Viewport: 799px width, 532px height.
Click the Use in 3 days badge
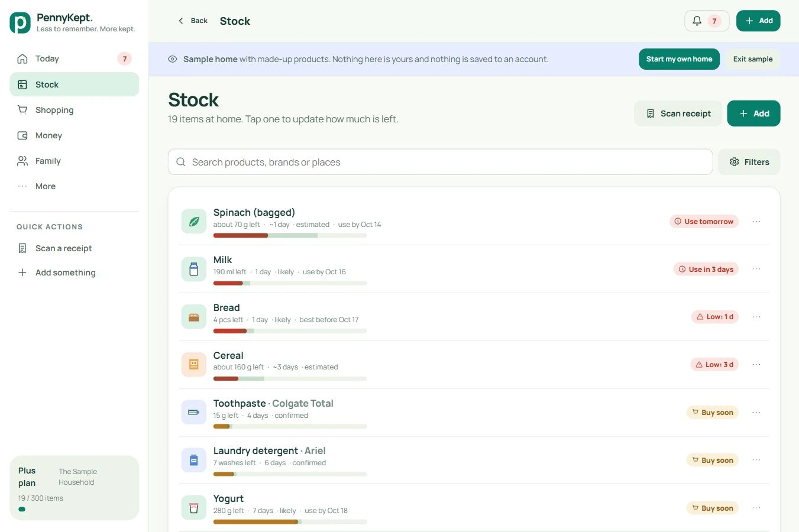706,269
